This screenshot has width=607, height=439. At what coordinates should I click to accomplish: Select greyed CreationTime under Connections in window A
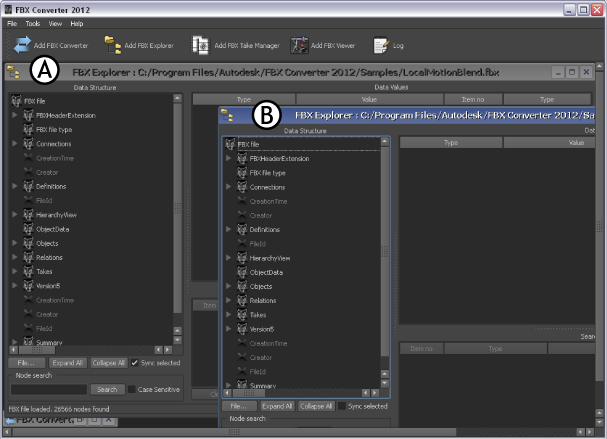coord(55,158)
